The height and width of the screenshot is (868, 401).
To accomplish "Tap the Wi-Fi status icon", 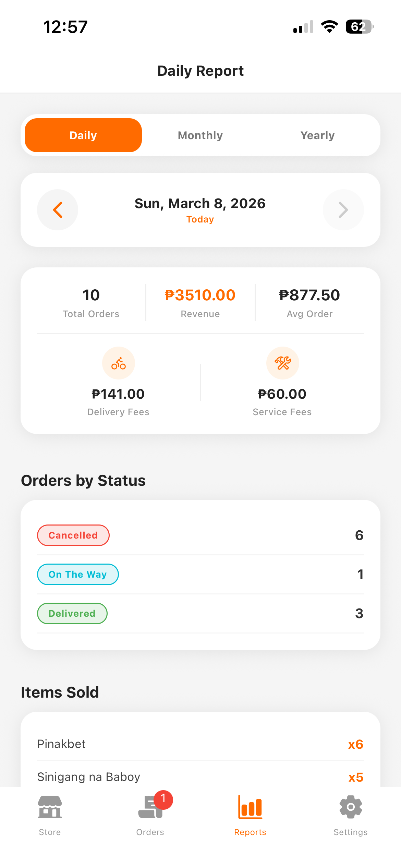I will click(329, 27).
